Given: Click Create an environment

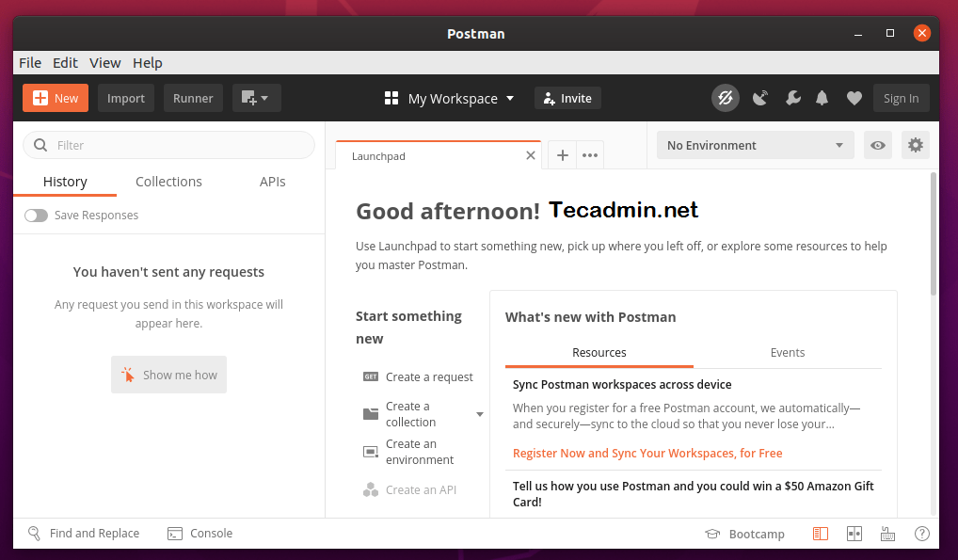Looking at the screenshot, I should click(419, 452).
